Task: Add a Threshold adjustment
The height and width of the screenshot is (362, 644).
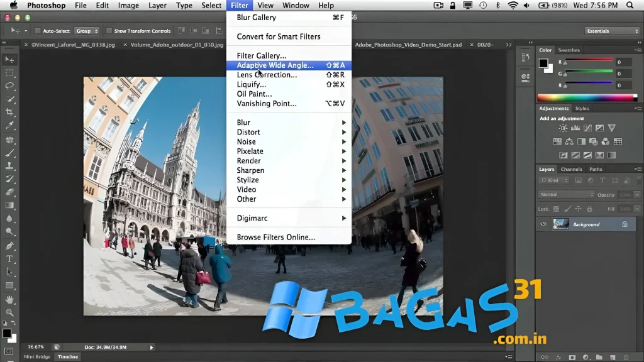Action: point(587,155)
